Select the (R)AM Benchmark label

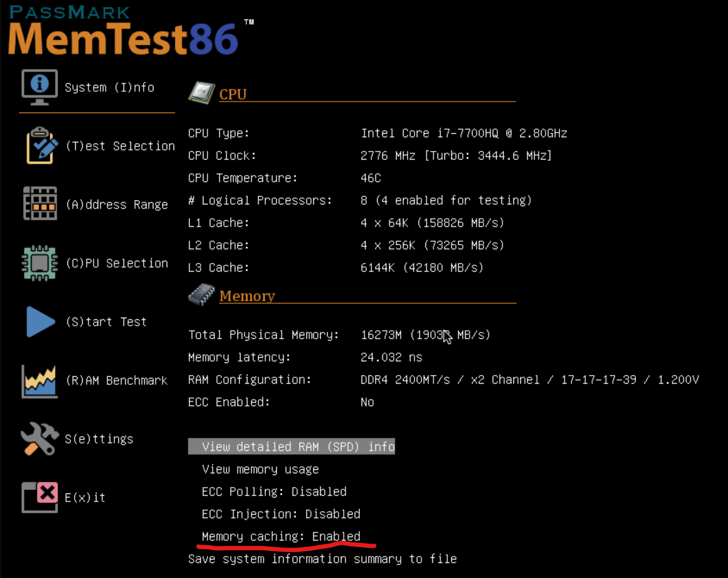[117, 380]
